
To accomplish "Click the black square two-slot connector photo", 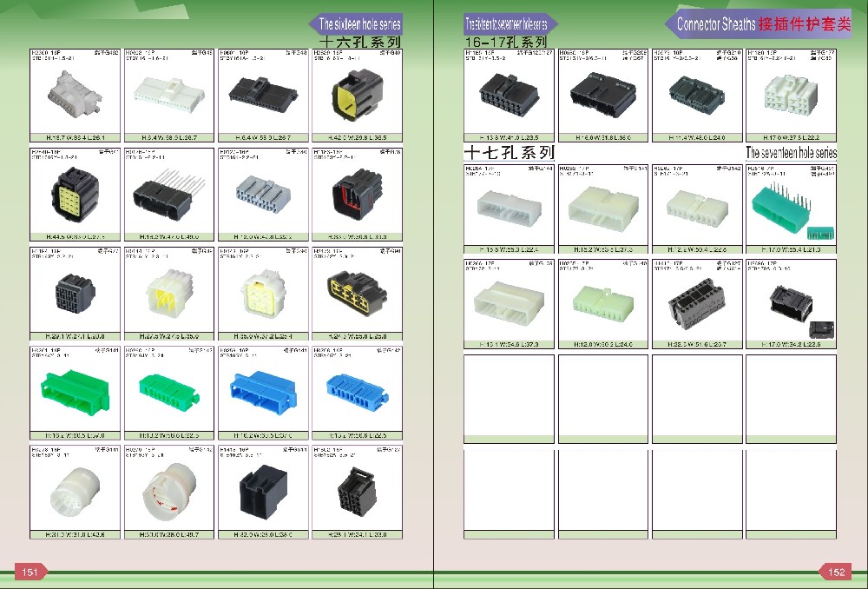I will [x=264, y=492].
